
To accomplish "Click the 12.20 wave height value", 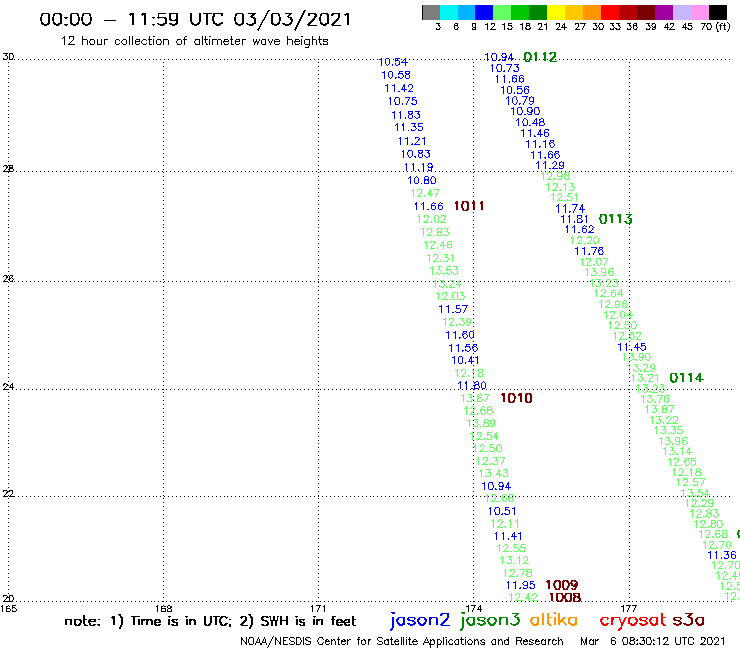I will [584, 240].
